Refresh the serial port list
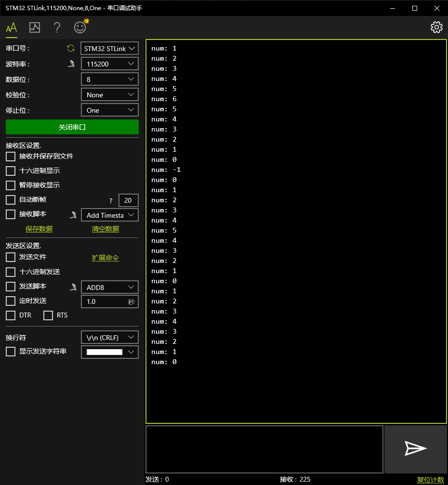The width and height of the screenshot is (448, 485). point(70,48)
